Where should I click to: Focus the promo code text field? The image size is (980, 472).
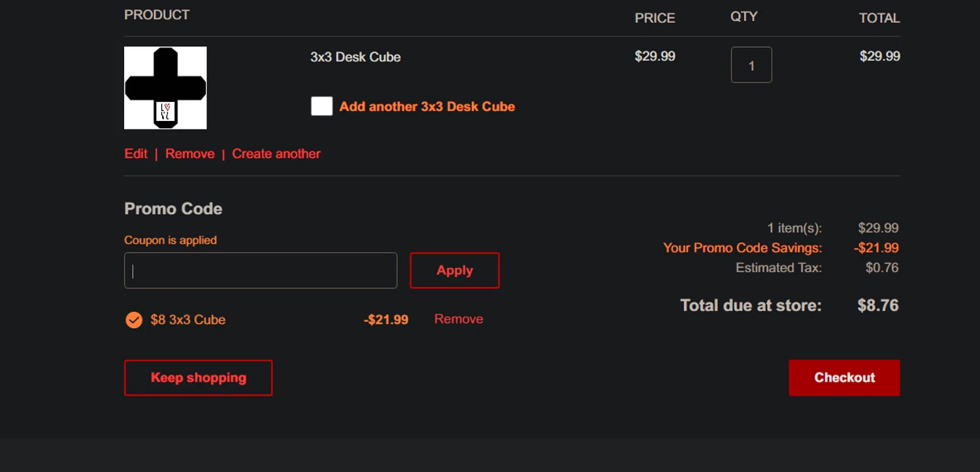[x=261, y=271]
